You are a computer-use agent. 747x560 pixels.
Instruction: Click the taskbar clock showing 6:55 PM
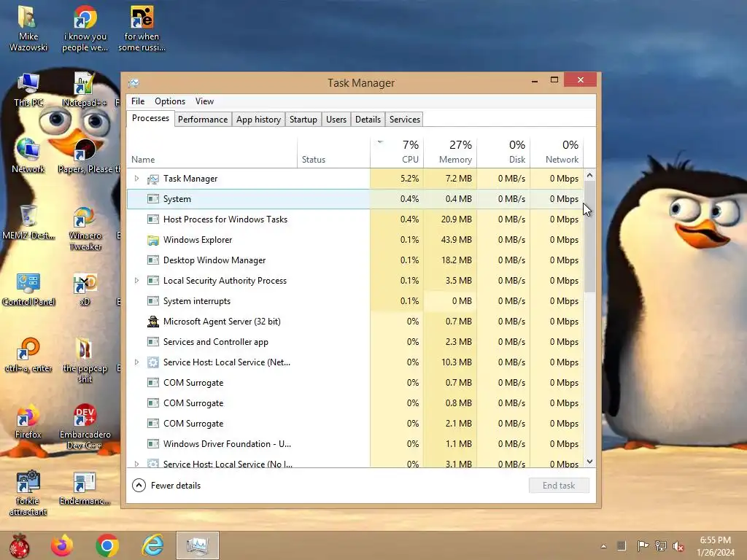click(x=716, y=546)
